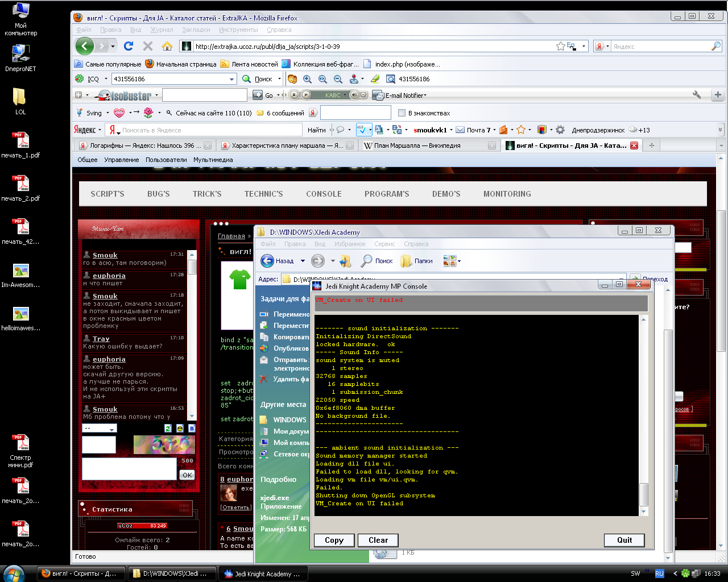The height and width of the screenshot is (582, 728).
Task: Open the MONITORING site navigation item
Action: pyautogui.click(x=507, y=194)
